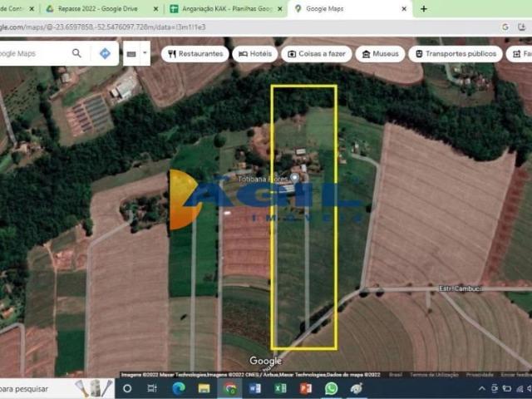This screenshot has width=532, height=399.
Task: Click the battery icon in system tray
Action: point(507,389)
